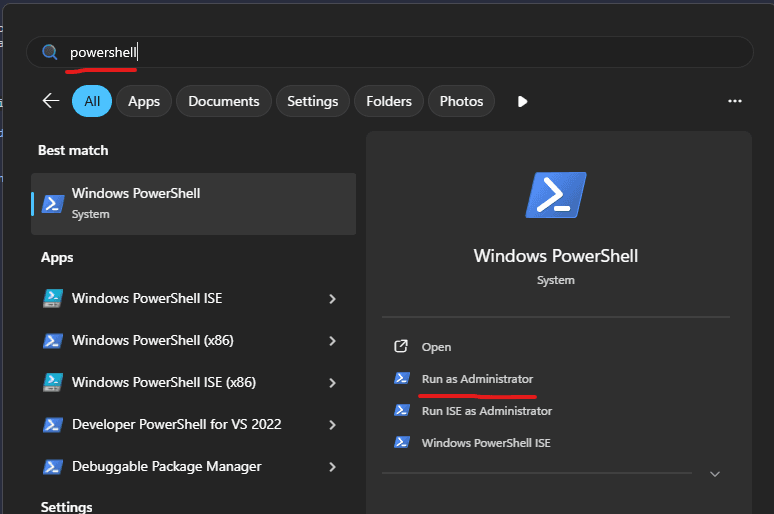The width and height of the screenshot is (774, 514).
Task: Expand Debuggable Package Manager chevron
Action: tap(332, 467)
